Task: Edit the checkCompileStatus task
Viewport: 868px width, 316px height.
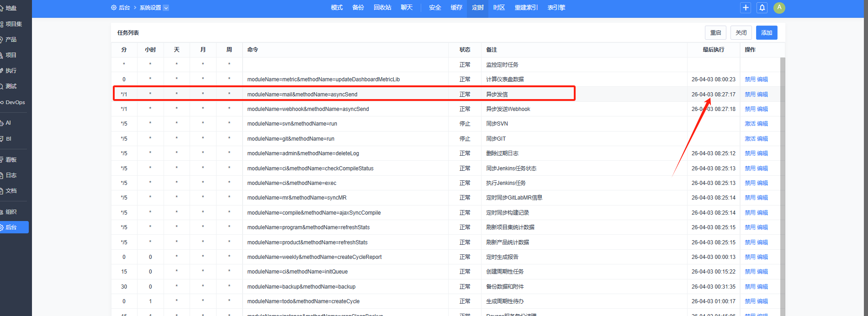Action: coord(762,169)
